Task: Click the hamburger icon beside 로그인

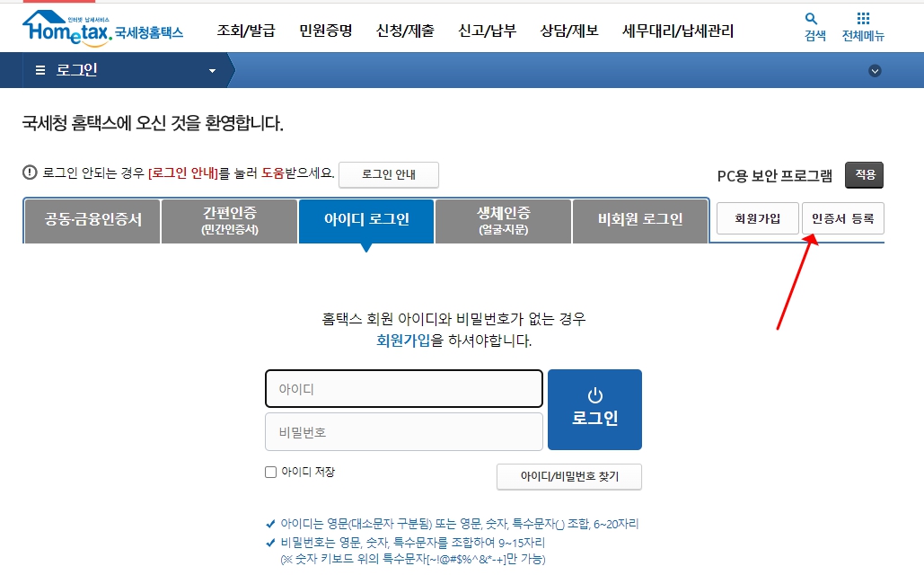Action: tap(40, 70)
